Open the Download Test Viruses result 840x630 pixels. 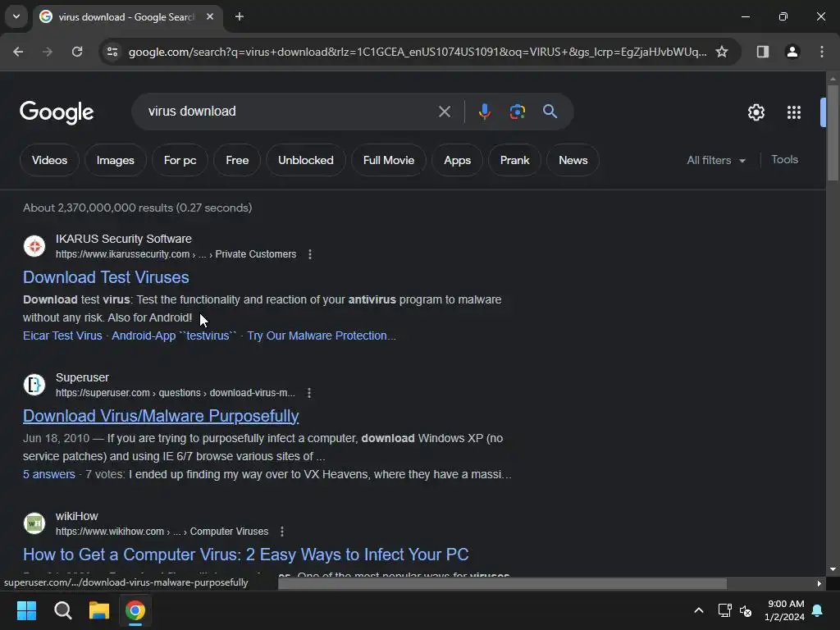(x=106, y=277)
